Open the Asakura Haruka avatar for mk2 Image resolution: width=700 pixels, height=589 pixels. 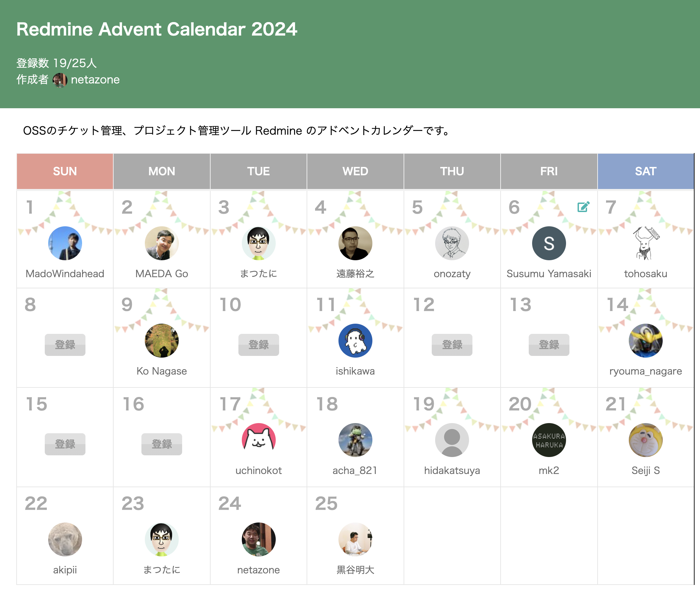pos(548,440)
